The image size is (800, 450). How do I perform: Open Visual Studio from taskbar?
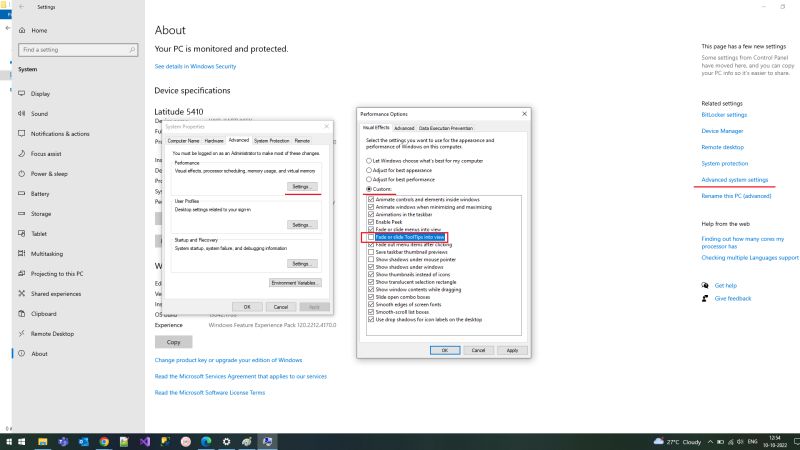145,442
